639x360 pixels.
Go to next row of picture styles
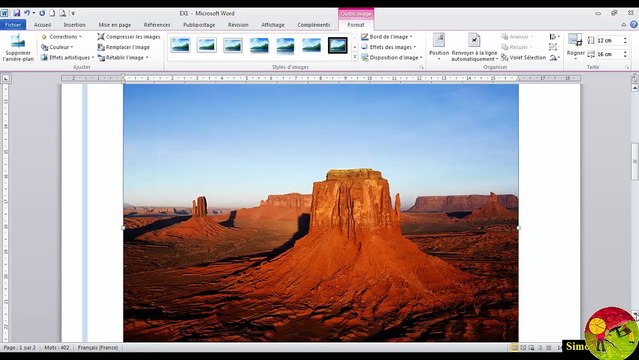pos(355,47)
